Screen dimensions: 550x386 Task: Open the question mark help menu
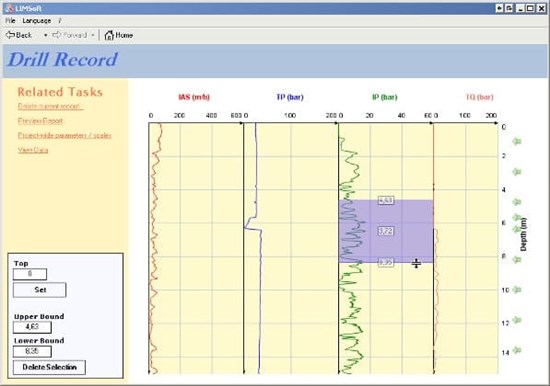point(60,21)
